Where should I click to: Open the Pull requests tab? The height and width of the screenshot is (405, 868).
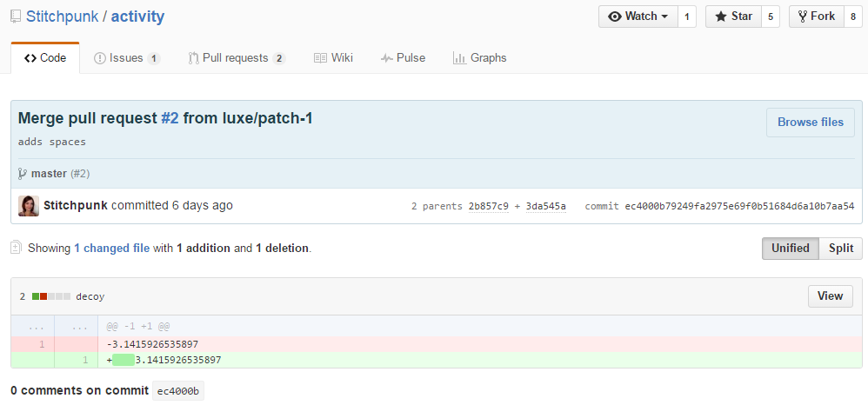click(236, 58)
